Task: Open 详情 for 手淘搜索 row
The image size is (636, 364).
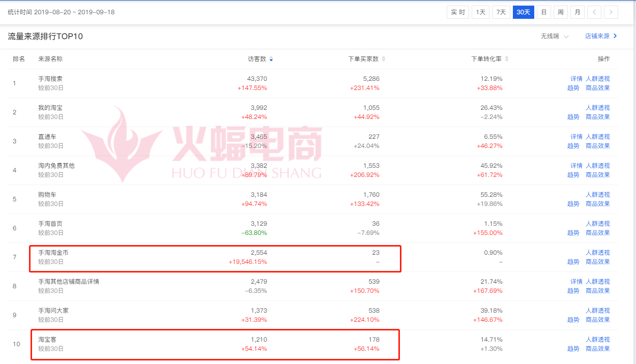Action: 576,79
